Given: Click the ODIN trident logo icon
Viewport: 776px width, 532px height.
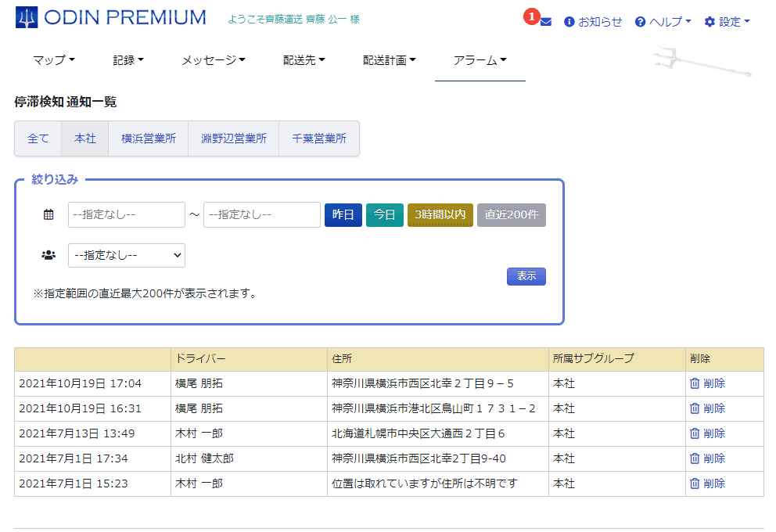Looking at the screenshot, I should (27, 17).
